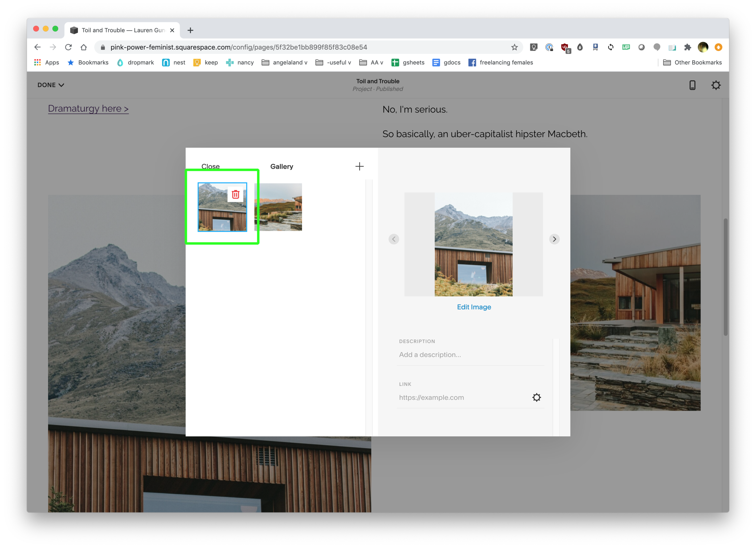The image size is (756, 548).
Task: Show next image with right arrow
Action: [554, 239]
